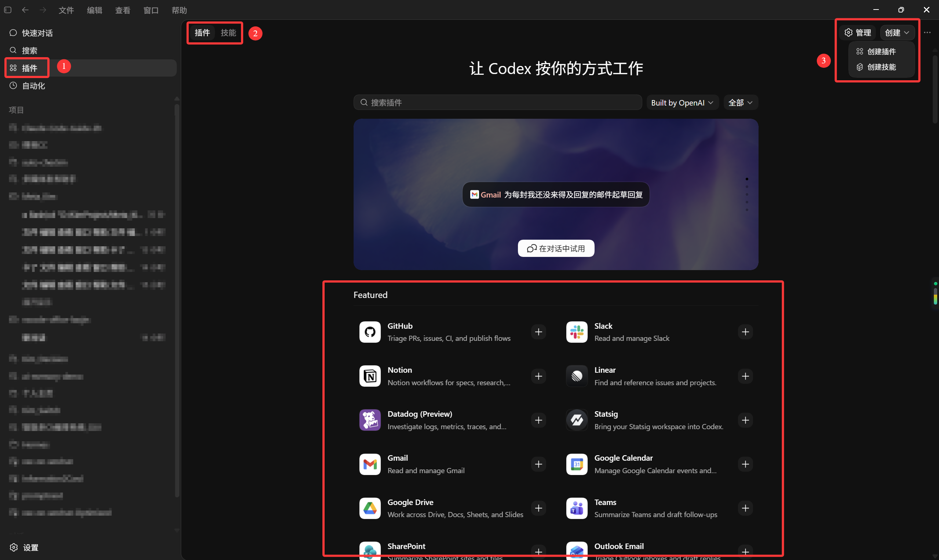Start a 快速对话 from the sidebar
939x560 pixels.
point(91,33)
